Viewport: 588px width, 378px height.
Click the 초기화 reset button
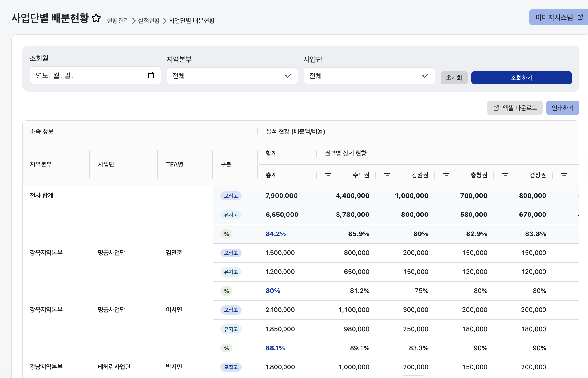coord(454,78)
